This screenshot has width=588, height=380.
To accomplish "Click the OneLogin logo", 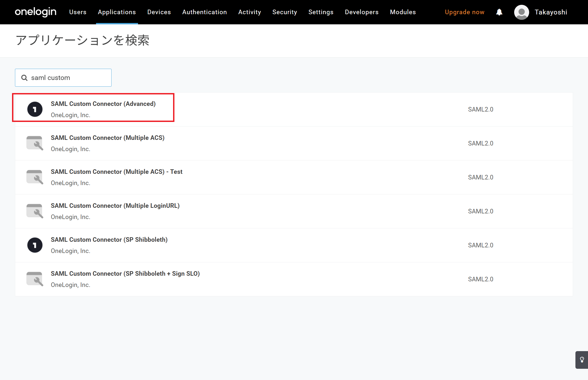I will 36,12.
